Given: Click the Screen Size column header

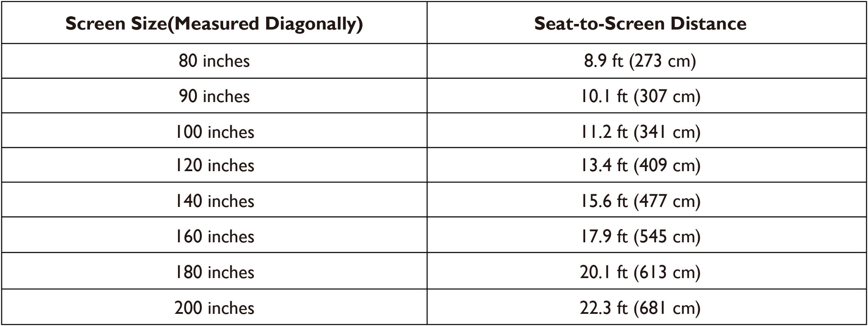Looking at the screenshot, I should (214, 23).
